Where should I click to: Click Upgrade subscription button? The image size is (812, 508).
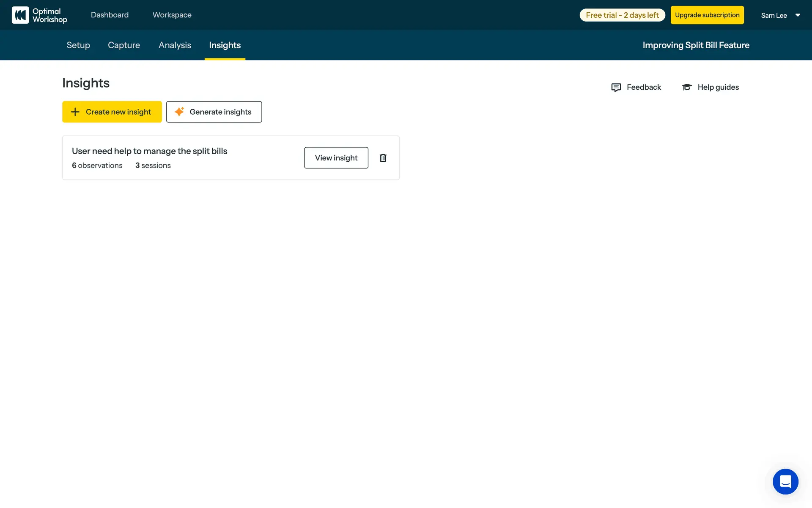[x=707, y=15]
